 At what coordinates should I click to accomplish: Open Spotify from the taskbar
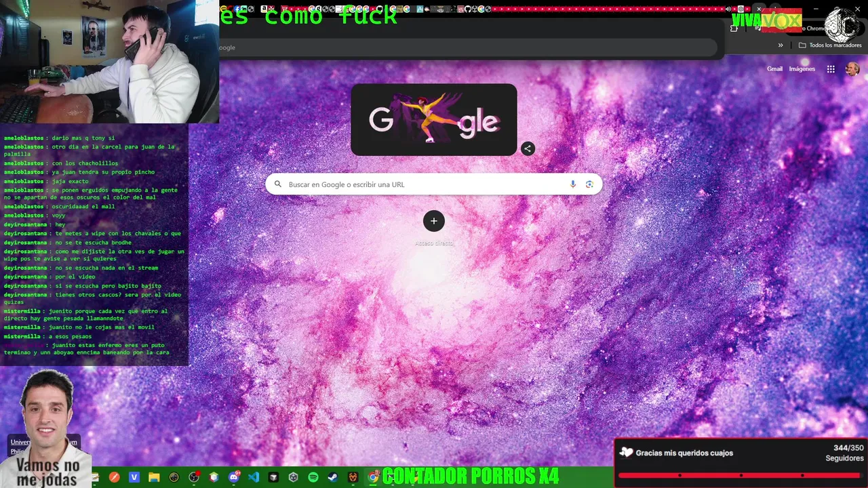coord(313,477)
